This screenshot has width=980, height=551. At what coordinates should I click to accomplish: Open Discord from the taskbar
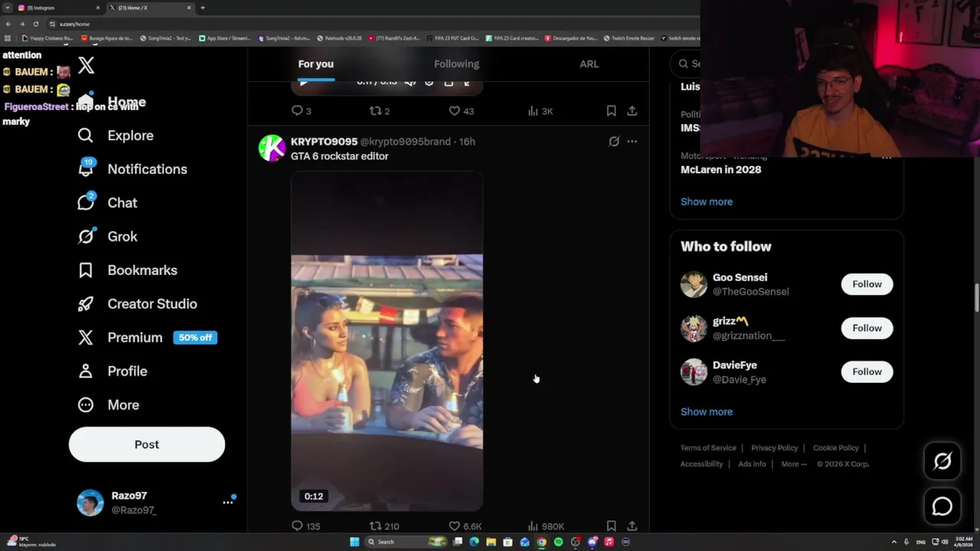tap(592, 542)
